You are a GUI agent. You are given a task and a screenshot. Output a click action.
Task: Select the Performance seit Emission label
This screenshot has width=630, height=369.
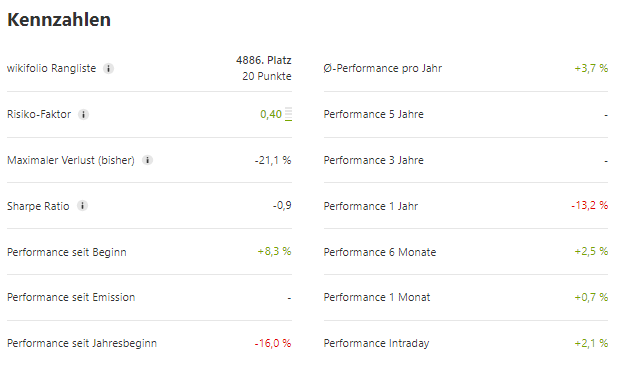pos(71,297)
